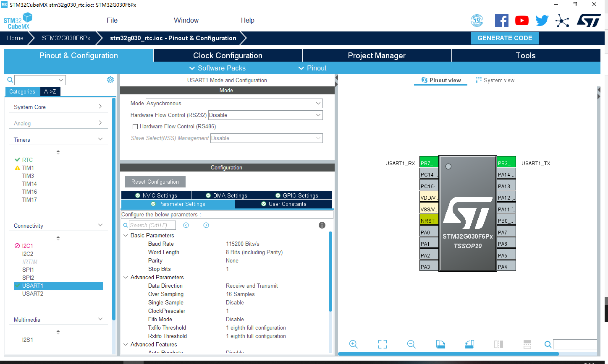Click the parameter search field
This screenshot has height=364, width=608.
(x=152, y=225)
